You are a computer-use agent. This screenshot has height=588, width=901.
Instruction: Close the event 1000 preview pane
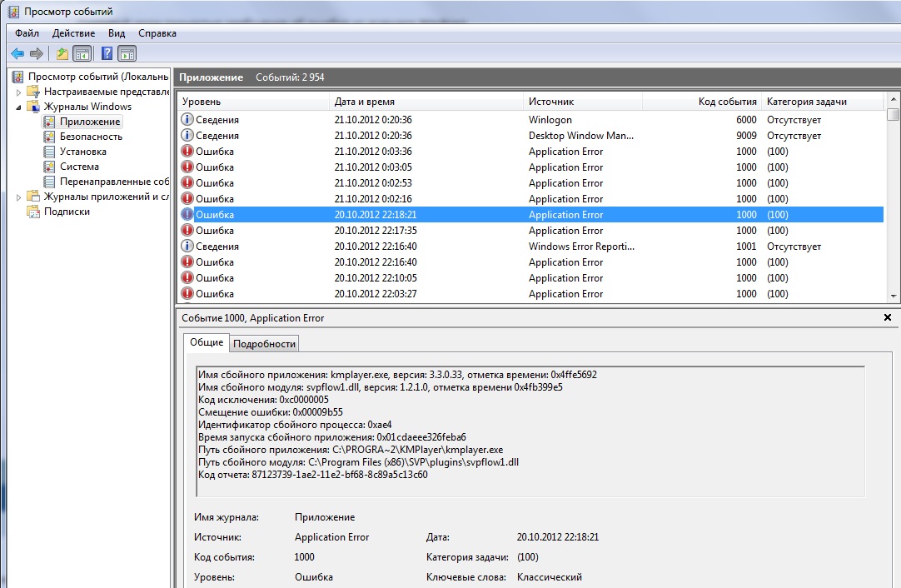[887, 317]
